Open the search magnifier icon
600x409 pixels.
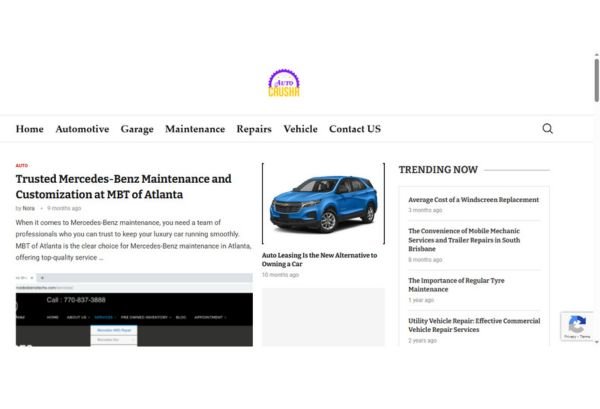coord(548,129)
